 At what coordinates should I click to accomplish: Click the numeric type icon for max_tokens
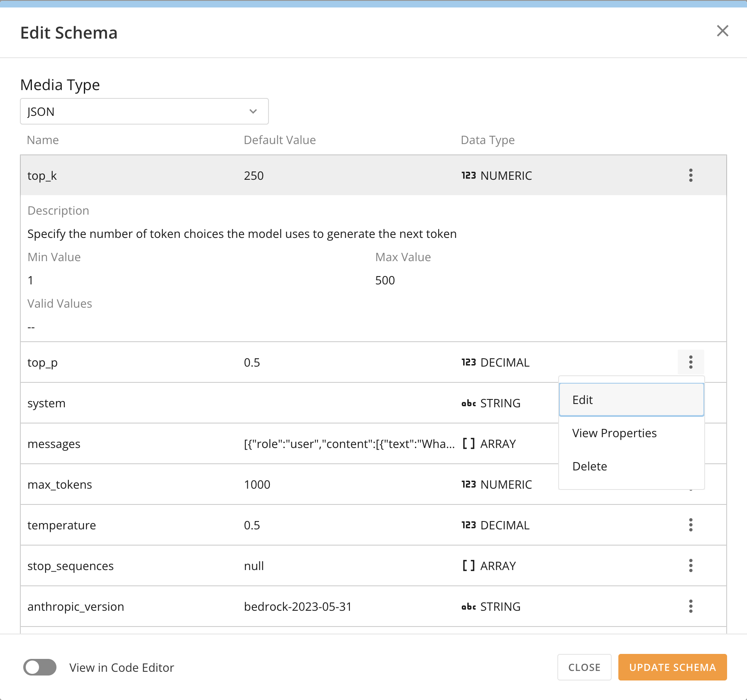[x=469, y=485]
